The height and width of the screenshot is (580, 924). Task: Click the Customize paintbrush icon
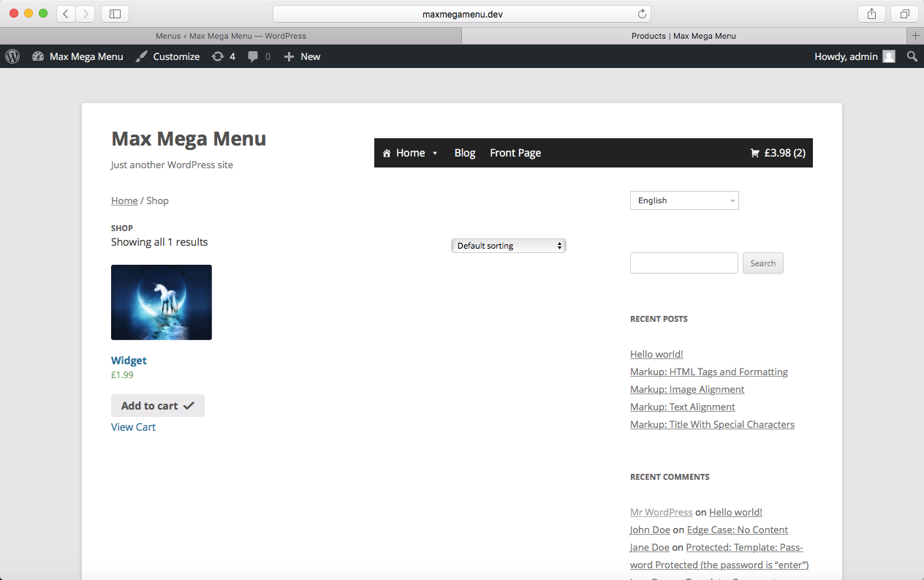click(142, 56)
